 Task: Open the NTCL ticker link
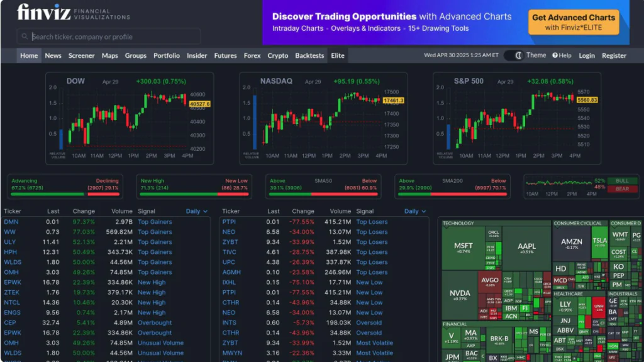[x=12, y=302]
